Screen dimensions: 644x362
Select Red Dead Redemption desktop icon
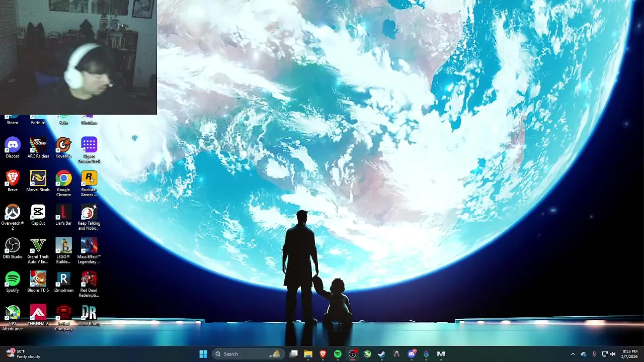(89, 284)
